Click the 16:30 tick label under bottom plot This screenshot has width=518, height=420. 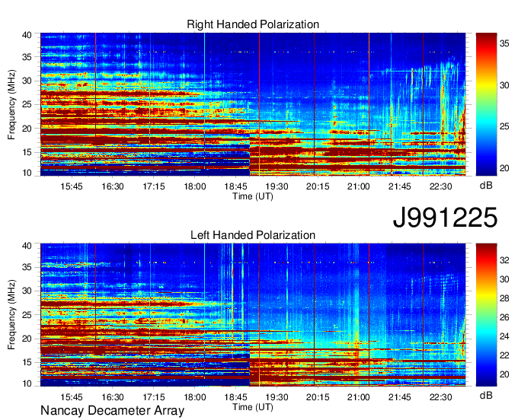coord(112,397)
